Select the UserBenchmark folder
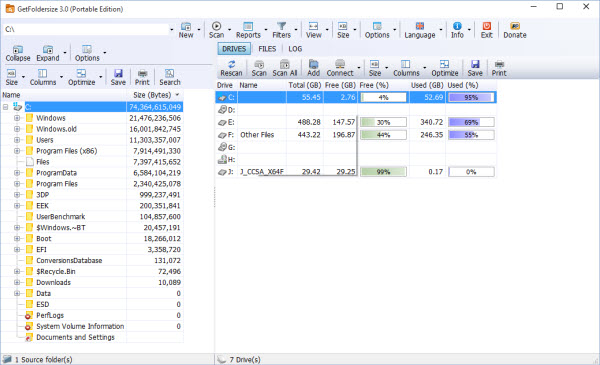The width and height of the screenshot is (600, 365). click(92, 217)
